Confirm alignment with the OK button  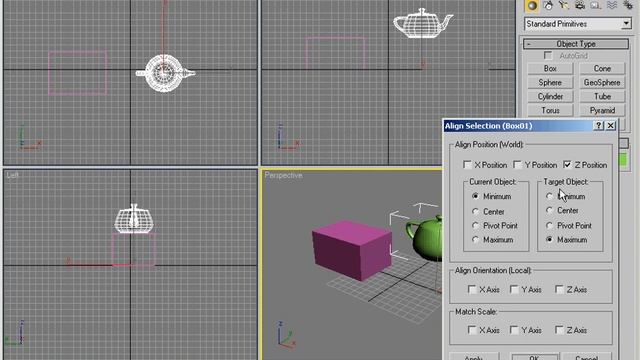(534, 357)
